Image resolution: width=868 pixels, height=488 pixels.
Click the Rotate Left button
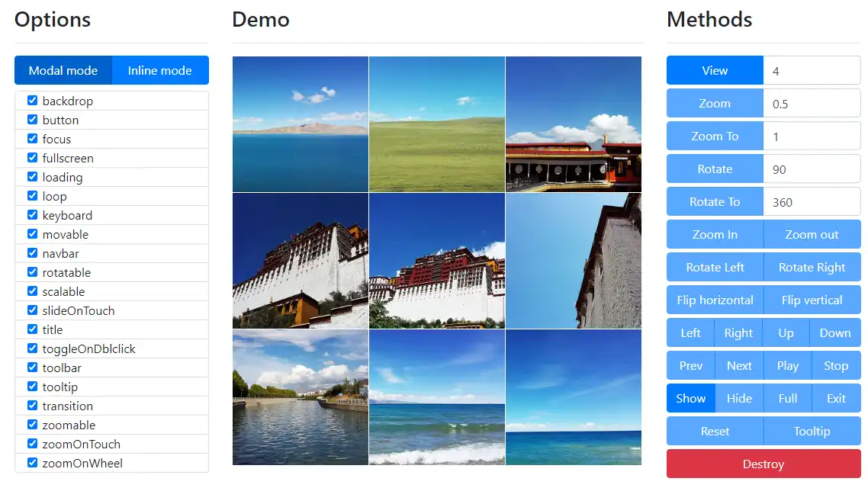pyautogui.click(x=715, y=267)
